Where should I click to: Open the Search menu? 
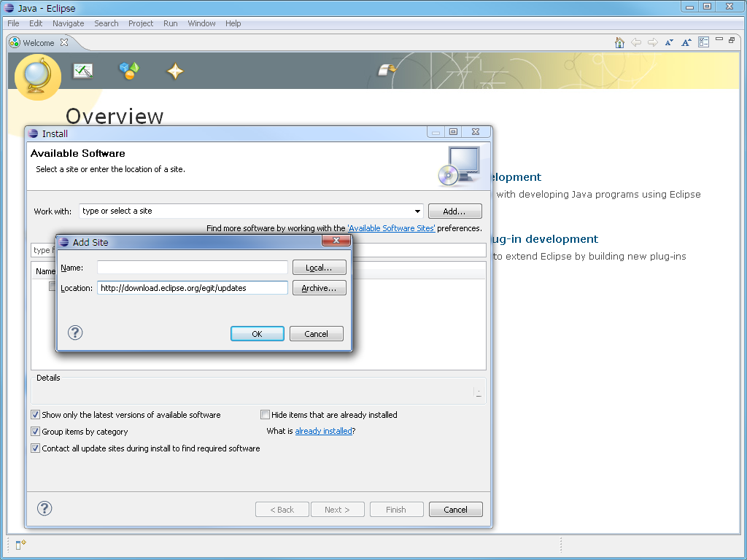pyautogui.click(x=107, y=23)
